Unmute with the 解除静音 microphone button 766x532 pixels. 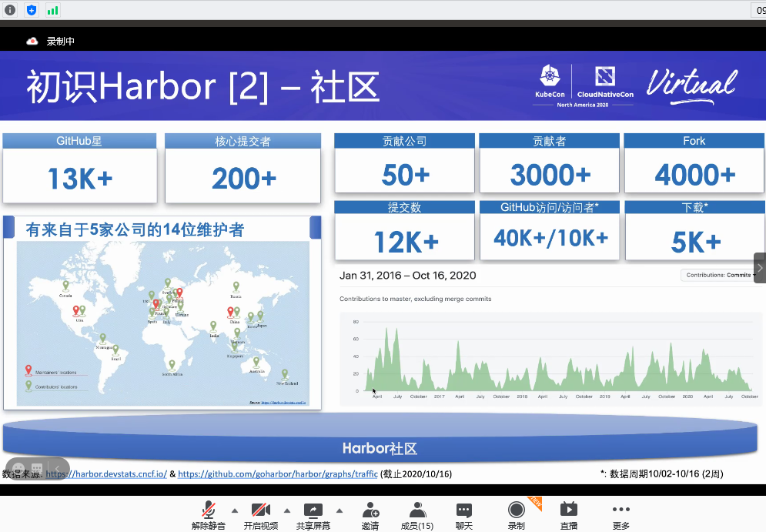pyautogui.click(x=209, y=516)
